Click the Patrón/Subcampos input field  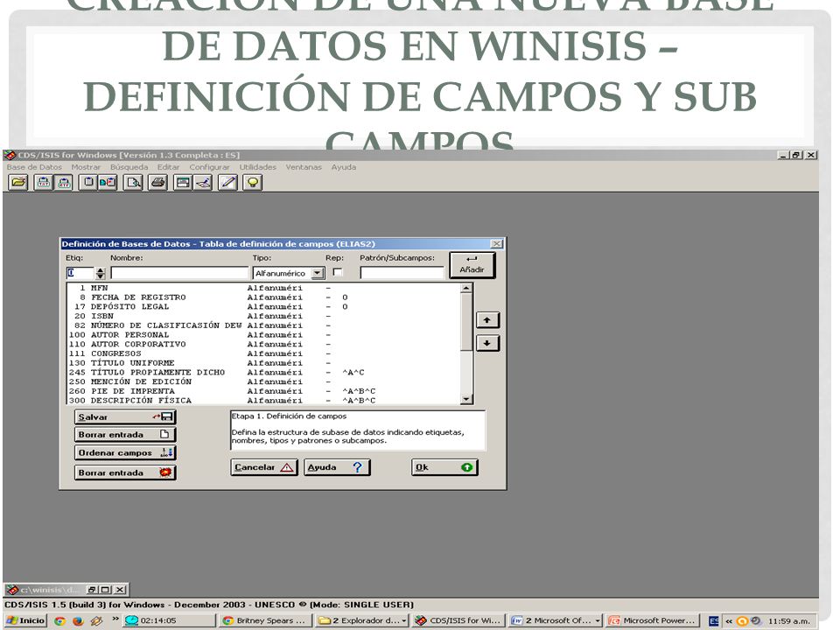coord(402,273)
